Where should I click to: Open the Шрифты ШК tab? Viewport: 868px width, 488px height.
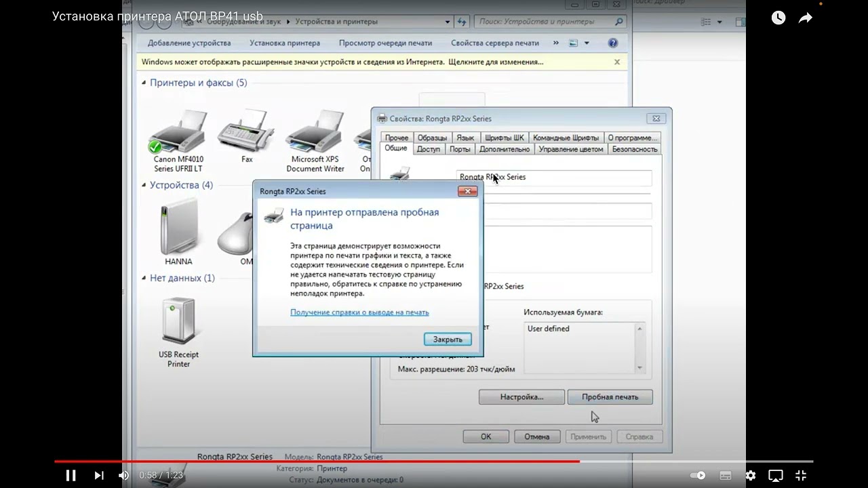tap(505, 138)
